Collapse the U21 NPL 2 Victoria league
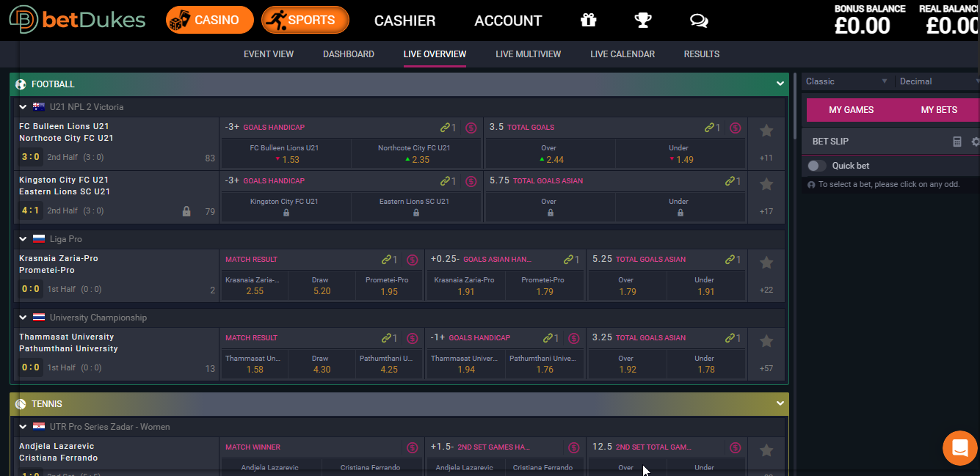The image size is (980, 476). [23, 107]
